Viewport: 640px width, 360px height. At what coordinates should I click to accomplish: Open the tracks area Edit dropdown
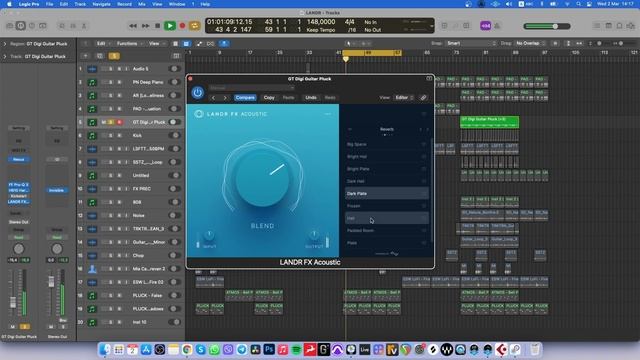point(102,43)
